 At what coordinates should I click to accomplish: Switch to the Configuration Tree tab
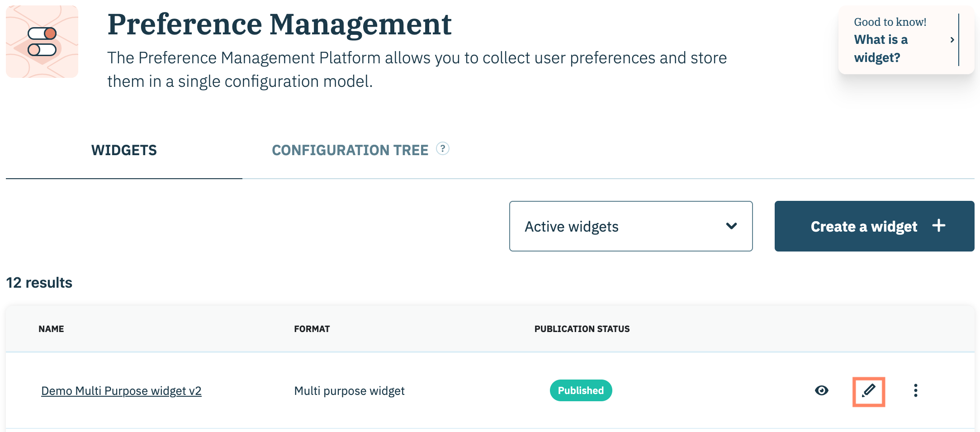(350, 150)
